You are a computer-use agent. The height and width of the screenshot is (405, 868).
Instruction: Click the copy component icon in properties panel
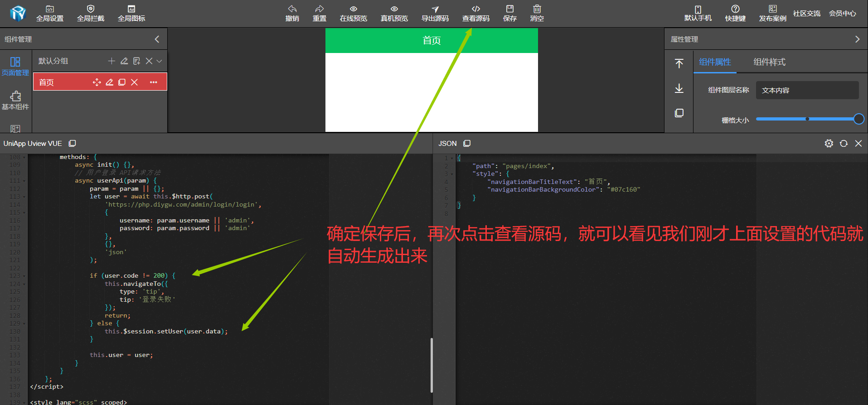click(x=679, y=113)
